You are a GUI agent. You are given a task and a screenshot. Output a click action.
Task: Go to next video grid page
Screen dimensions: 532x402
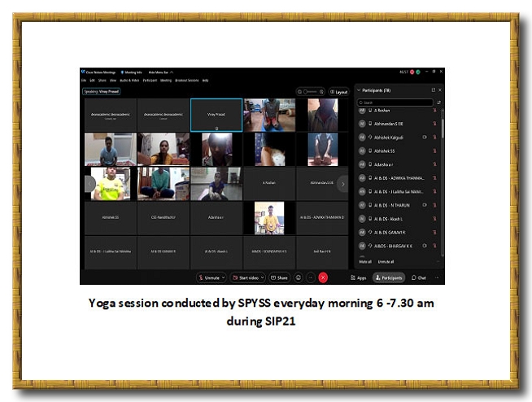pos(342,184)
